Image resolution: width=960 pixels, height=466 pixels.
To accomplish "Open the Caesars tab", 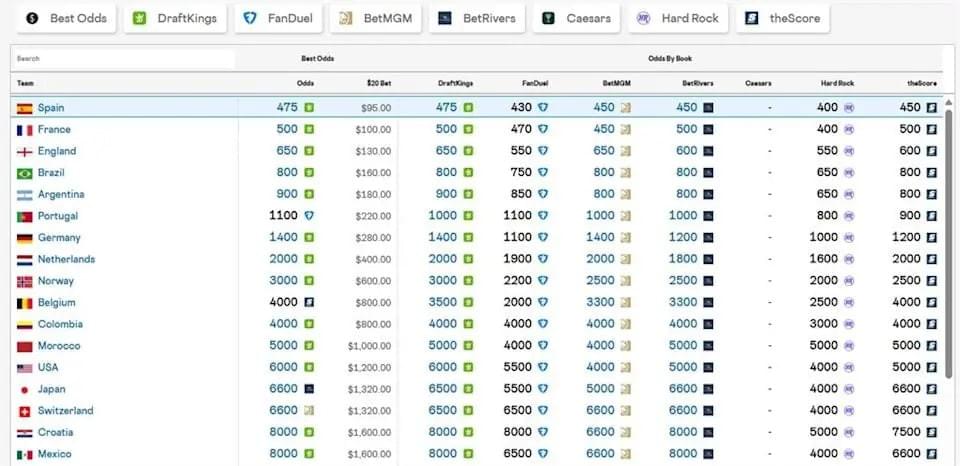I will (577, 18).
